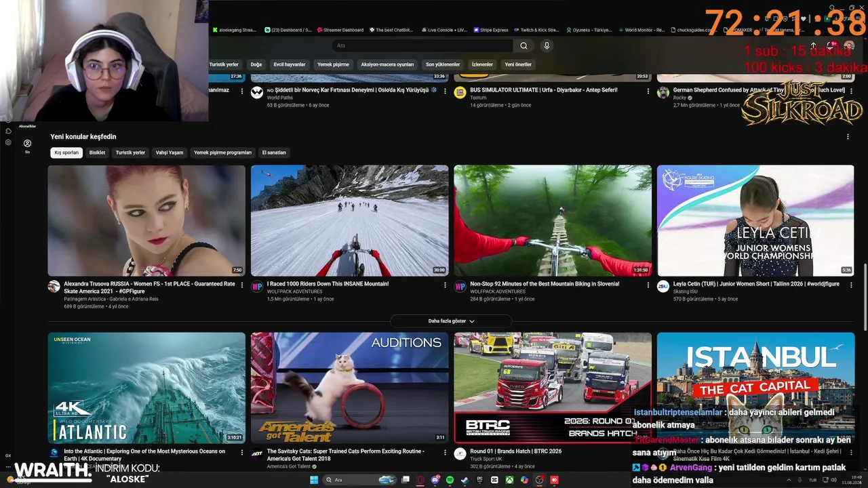Open options menu for Leyla Cetin video
Viewport: 868px width, 488px height.
click(x=851, y=285)
